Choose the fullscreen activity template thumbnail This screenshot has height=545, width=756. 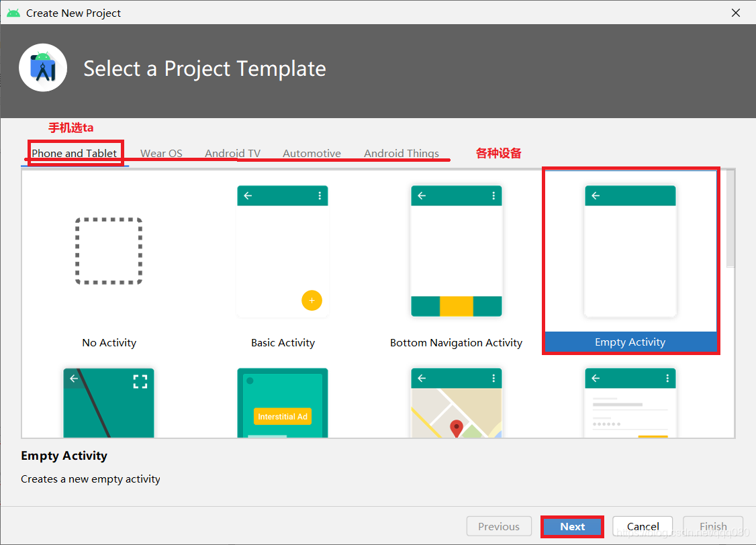point(109,403)
